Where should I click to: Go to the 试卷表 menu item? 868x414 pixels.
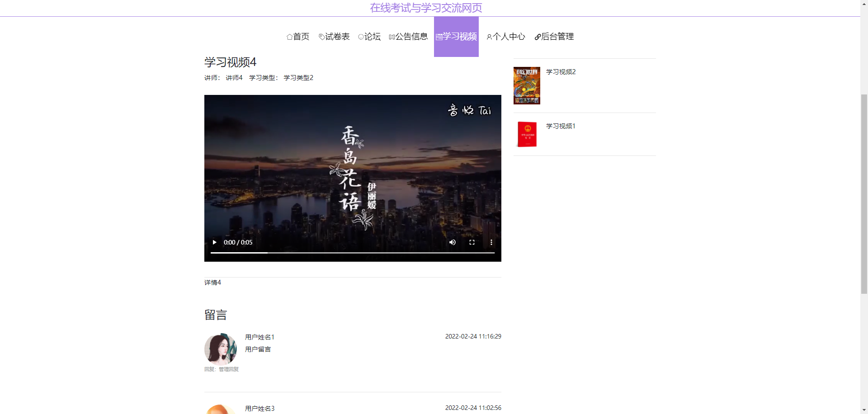[x=334, y=37]
